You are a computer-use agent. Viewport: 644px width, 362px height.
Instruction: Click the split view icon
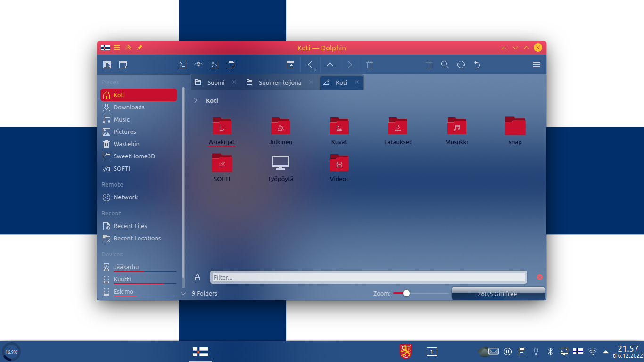(290, 65)
